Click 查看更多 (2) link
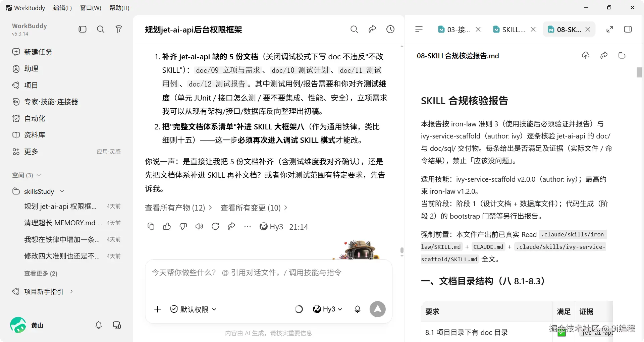 tap(41, 273)
